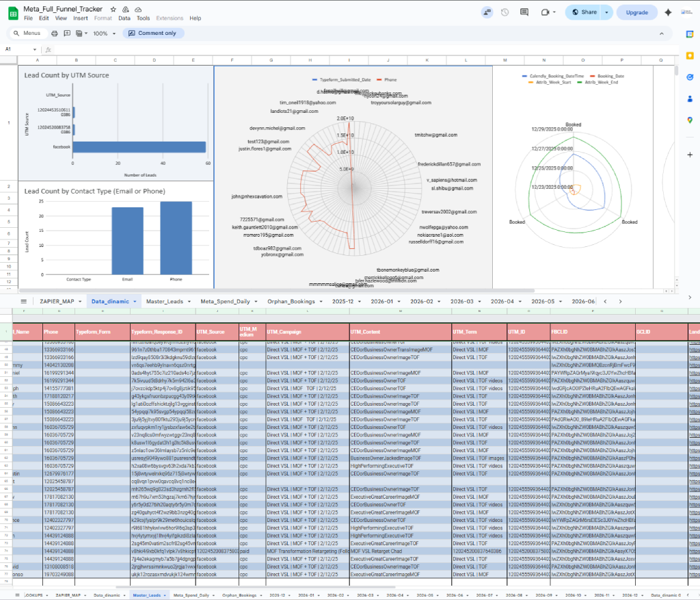
Task: Click the Print icon in the toolbar
Action: point(54,33)
